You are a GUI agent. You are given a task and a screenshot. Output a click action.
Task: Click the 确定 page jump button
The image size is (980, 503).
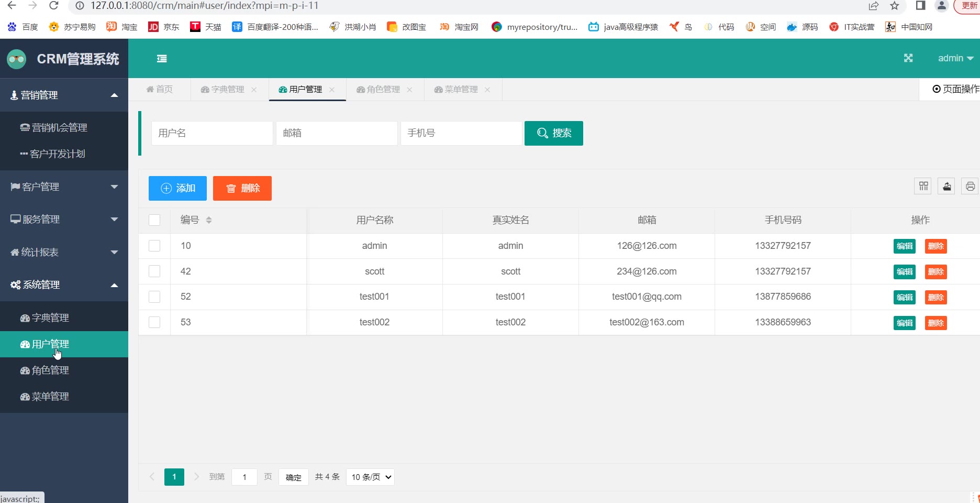coord(294,477)
